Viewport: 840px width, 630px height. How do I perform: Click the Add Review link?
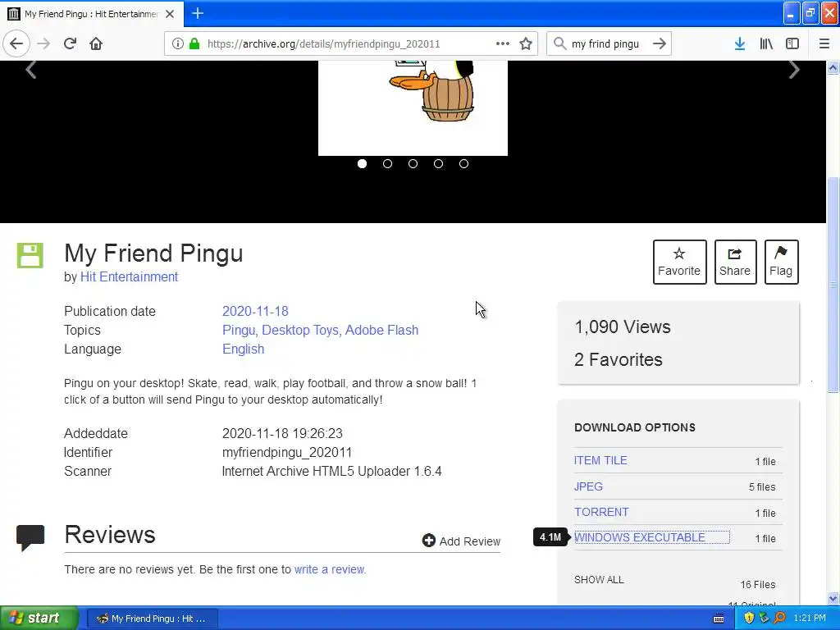(461, 541)
